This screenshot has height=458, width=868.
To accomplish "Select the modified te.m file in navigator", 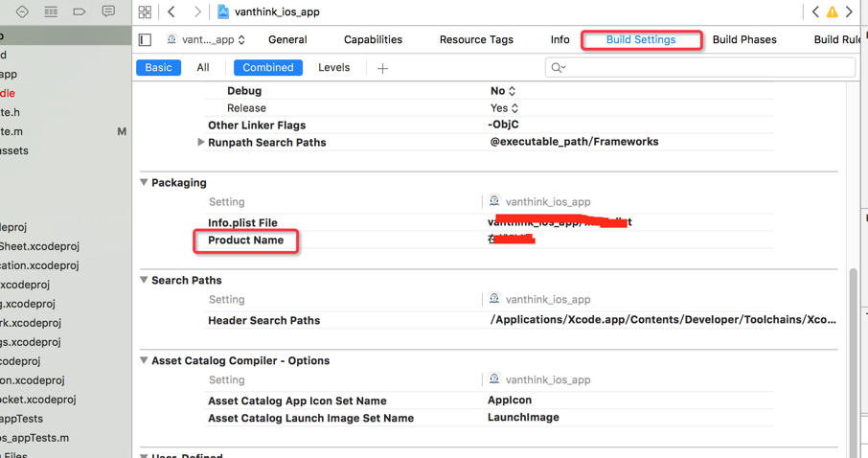I will [x=11, y=131].
